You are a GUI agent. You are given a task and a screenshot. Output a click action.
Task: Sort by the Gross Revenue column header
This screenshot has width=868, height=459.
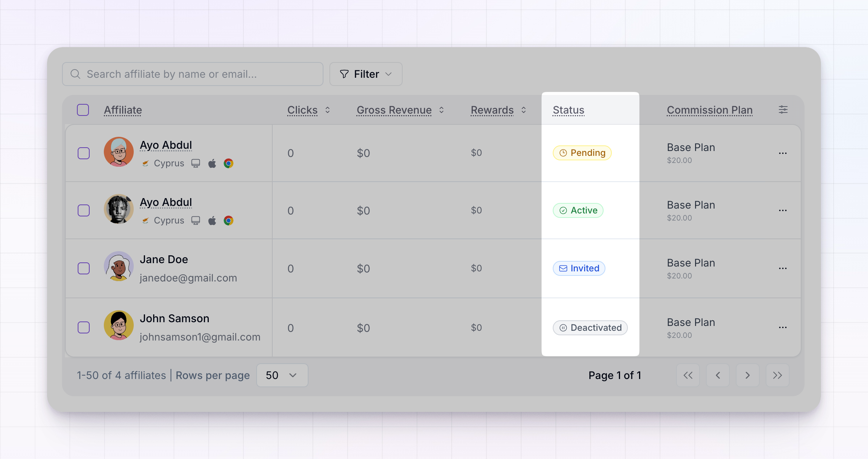394,110
